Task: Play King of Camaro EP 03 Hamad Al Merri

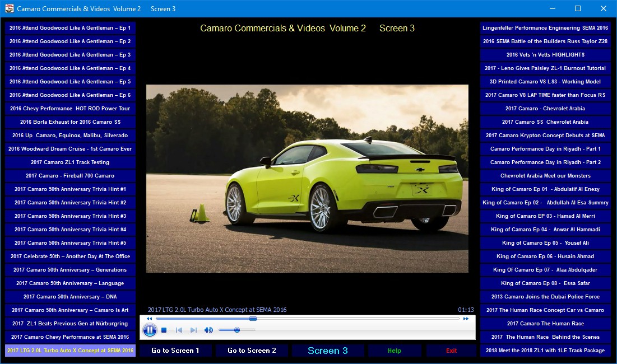Action: point(545,216)
